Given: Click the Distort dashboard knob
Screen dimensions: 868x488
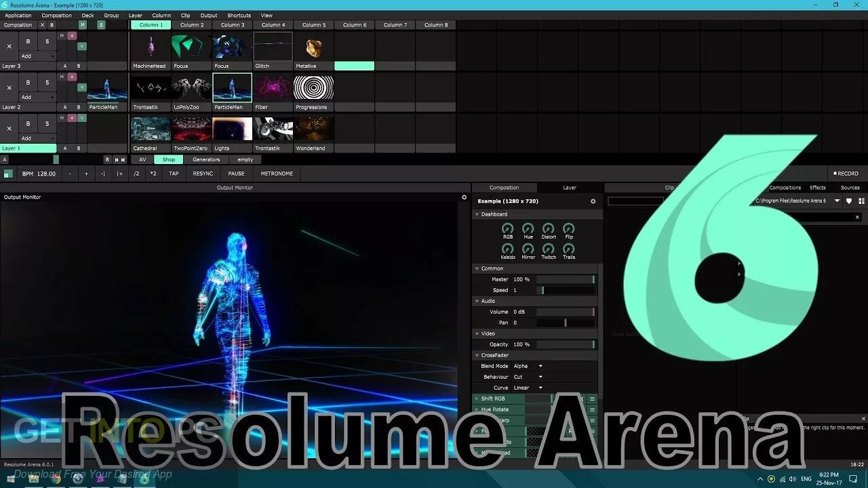Looking at the screenshot, I should (x=548, y=228).
